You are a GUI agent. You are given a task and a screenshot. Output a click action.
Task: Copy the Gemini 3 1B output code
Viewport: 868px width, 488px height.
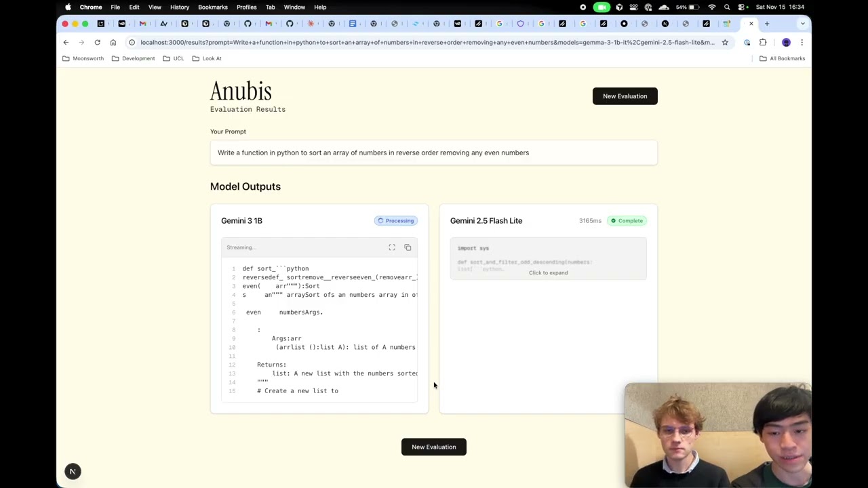408,247
